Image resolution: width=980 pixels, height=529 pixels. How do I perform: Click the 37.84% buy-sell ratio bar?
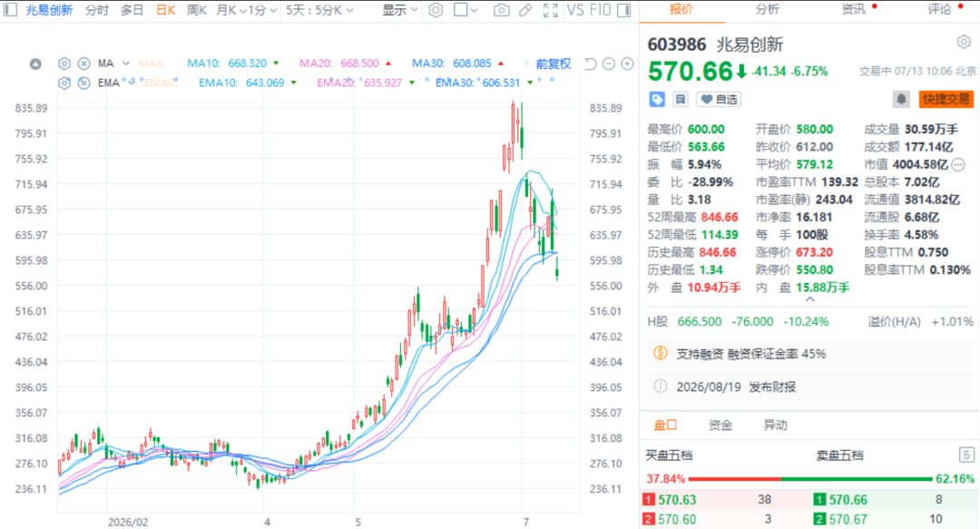pyautogui.click(x=810, y=479)
